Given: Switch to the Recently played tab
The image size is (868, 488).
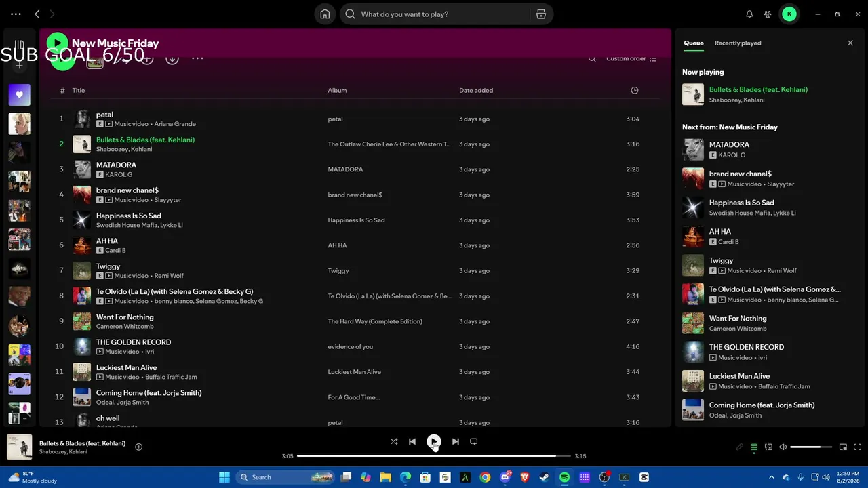Looking at the screenshot, I should coord(738,43).
